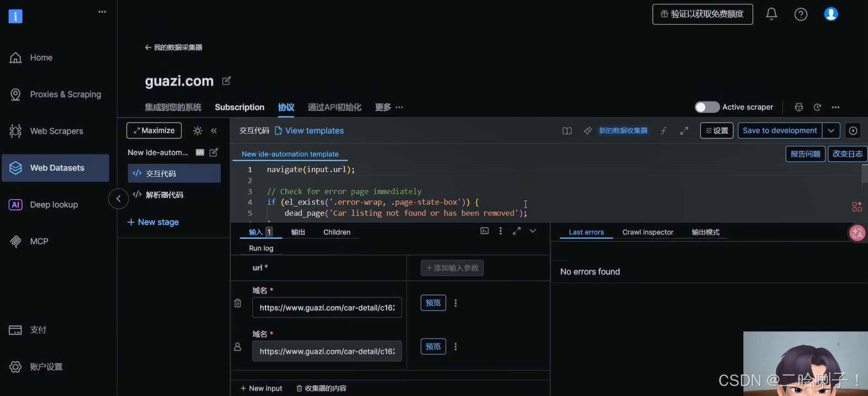Open the Subscription tab
Viewport: 868px width, 396px height.
(239, 107)
